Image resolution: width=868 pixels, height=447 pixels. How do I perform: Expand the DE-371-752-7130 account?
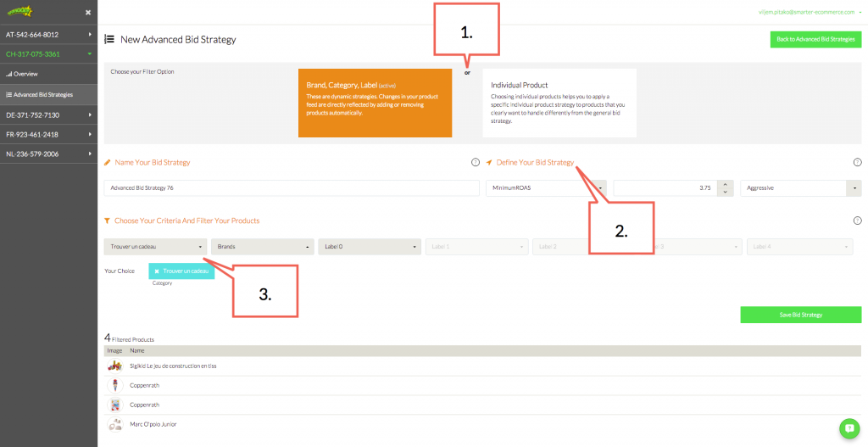pyautogui.click(x=48, y=115)
